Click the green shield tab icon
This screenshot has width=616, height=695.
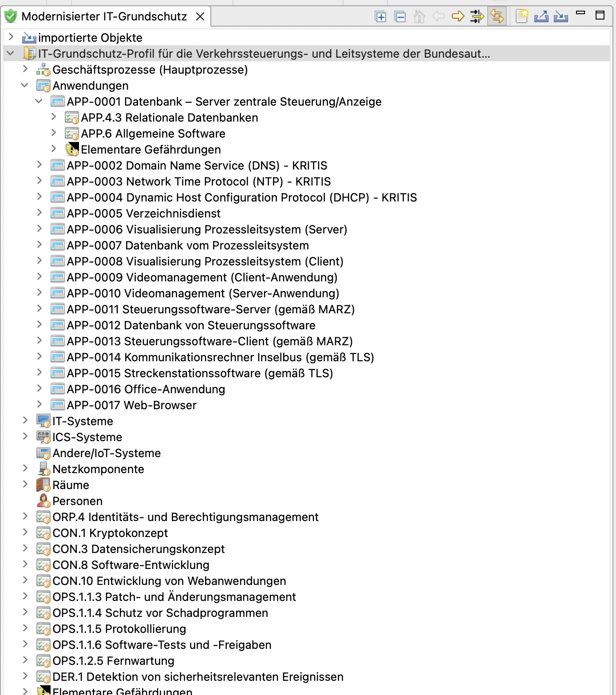tap(10, 16)
